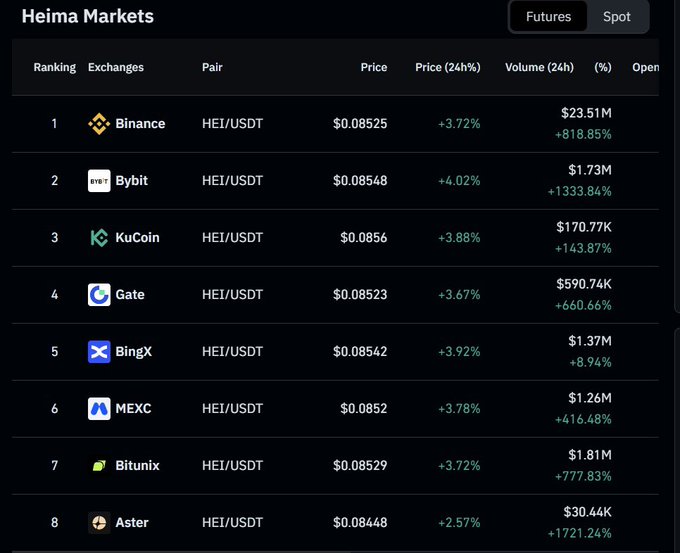This screenshot has height=553, width=680.
Task: Click HEI/USDT pair in the Bybit row
Action: click(232, 180)
